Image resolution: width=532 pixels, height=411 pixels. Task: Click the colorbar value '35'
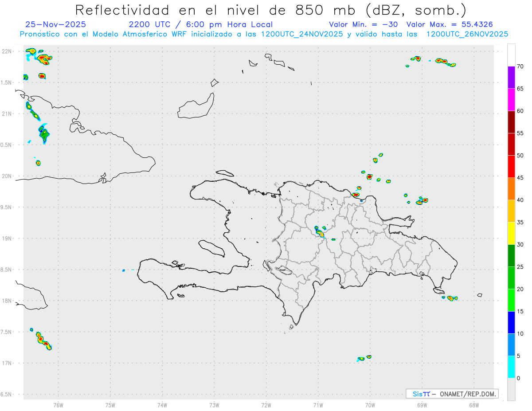[520, 222]
